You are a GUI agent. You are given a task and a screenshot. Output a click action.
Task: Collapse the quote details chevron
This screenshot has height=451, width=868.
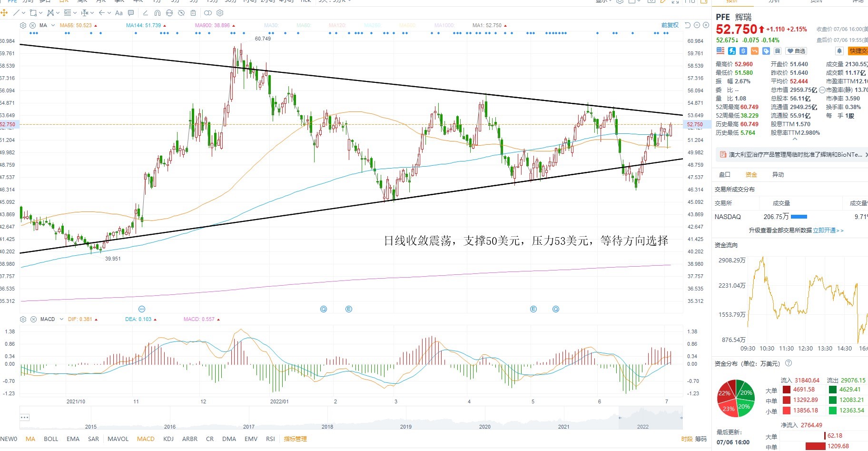coord(794,139)
